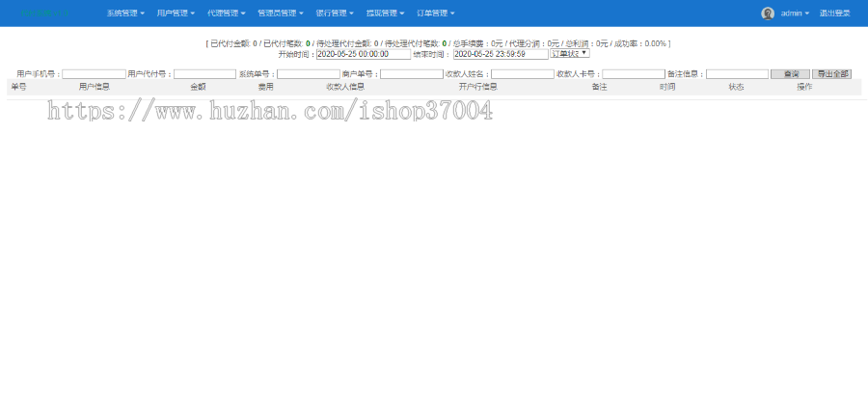Image resolution: width=868 pixels, height=403 pixels.
Task: Click the 导出全部 export button
Action: (x=832, y=74)
